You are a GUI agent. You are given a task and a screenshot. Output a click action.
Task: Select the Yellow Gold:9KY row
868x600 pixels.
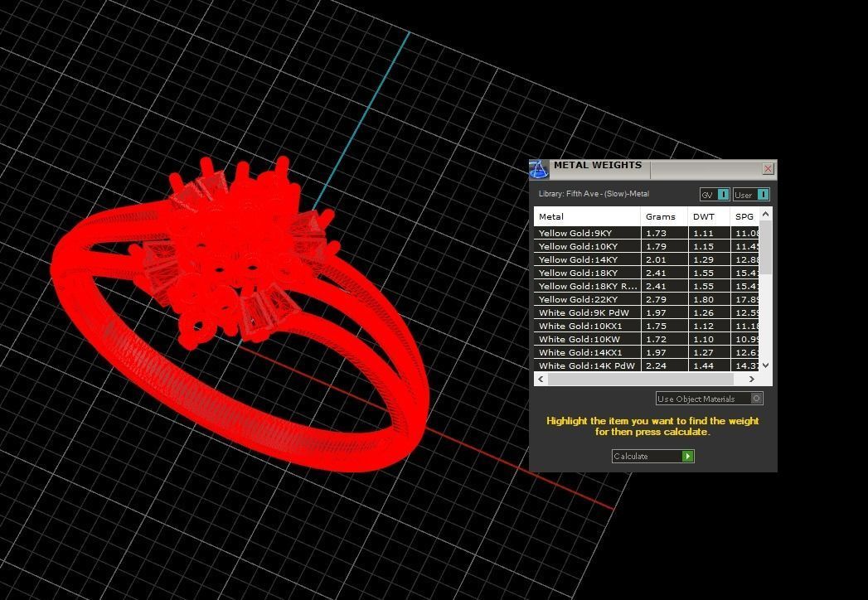pyautogui.click(x=646, y=233)
